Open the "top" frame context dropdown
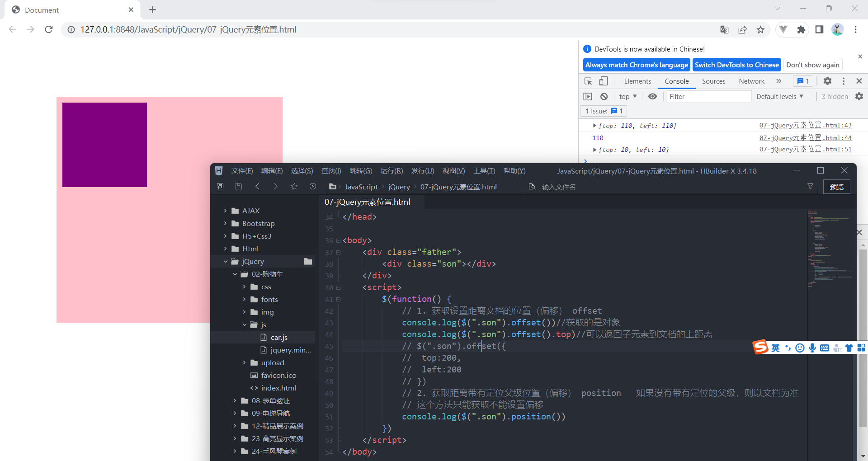 [628, 96]
